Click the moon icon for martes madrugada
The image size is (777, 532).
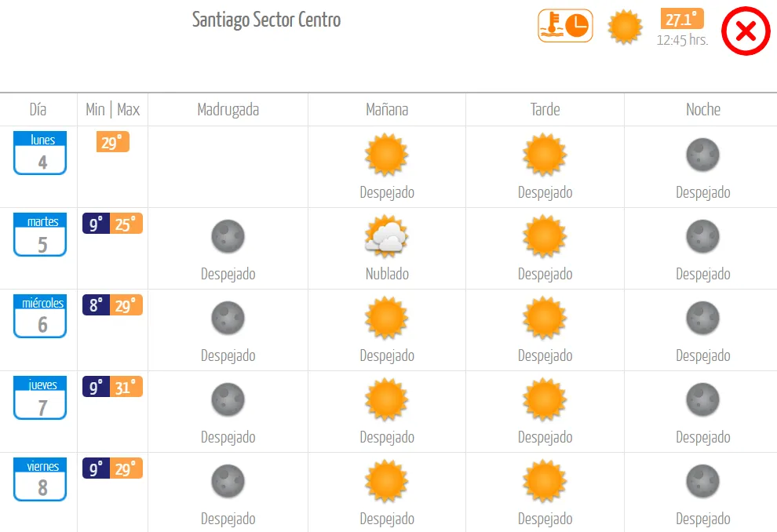[x=228, y=236]
